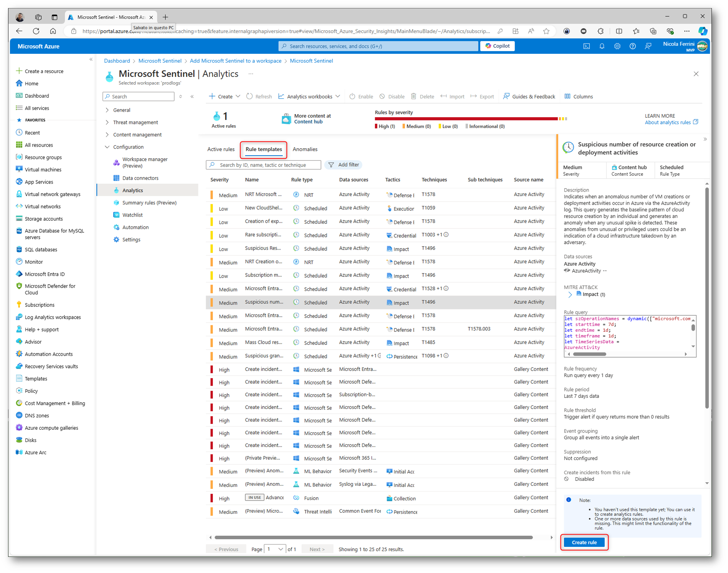
Task: Click rule query horizontal scrollbar
Action: pyautogui.click(x=589, y=354)
